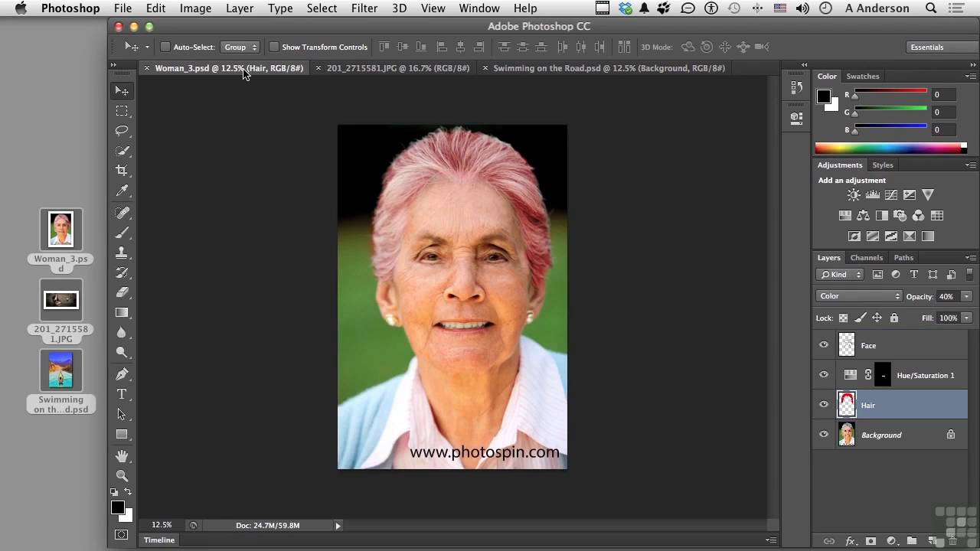Select Woman_3.psd desktop file thumbnail
Screen dimensions: 980x551
[61, 229]
